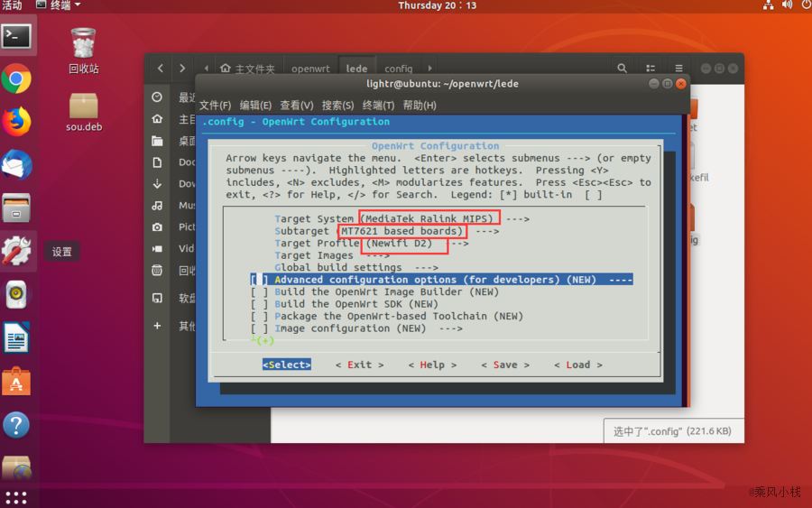Launch Firefox from the dock
The width and height of the screenshot is (812, 508).
point(16,122)
